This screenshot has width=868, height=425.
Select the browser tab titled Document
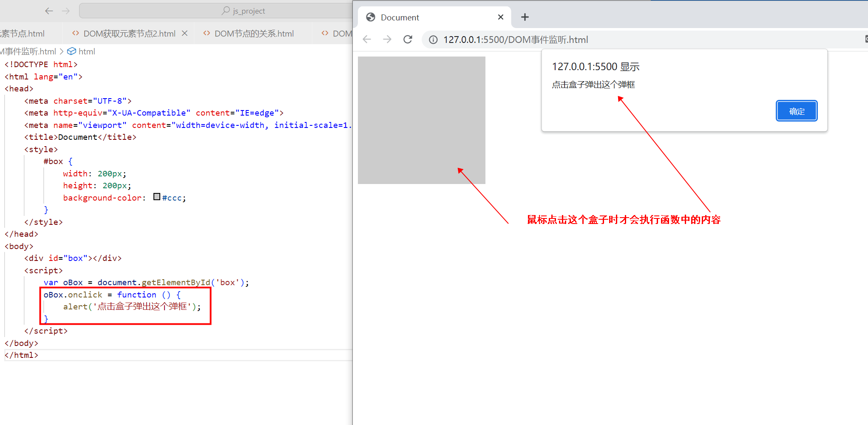click(x=434, y=17)
